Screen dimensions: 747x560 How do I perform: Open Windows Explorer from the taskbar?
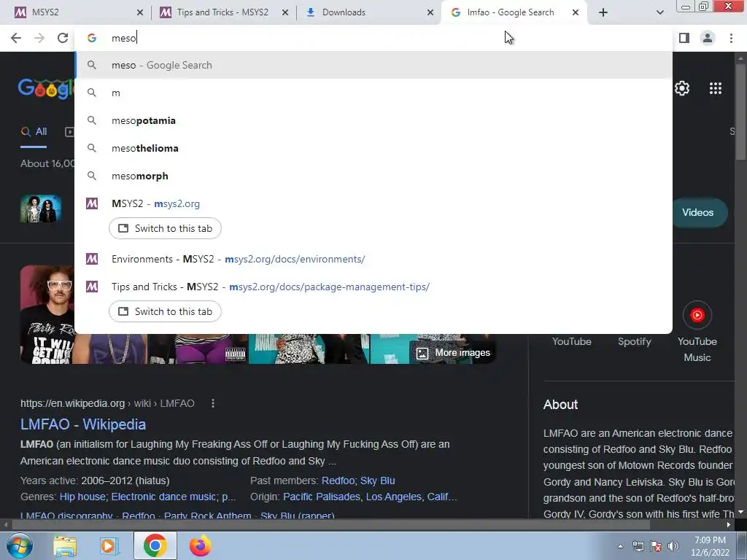tap(64, 546)
